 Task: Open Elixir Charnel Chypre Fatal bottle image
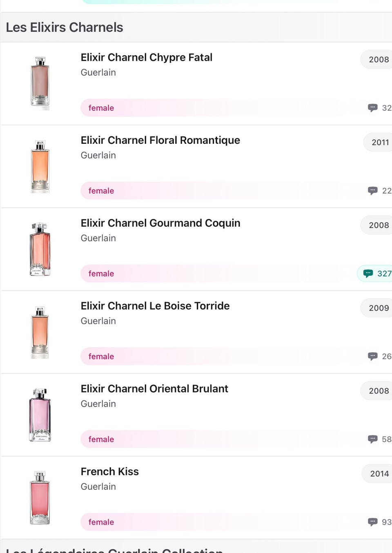40,83
